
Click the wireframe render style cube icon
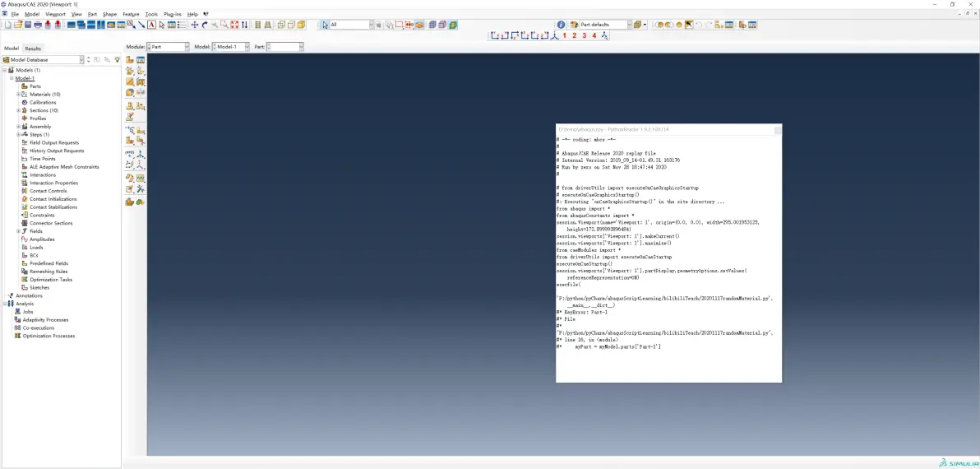coord(281,25)
